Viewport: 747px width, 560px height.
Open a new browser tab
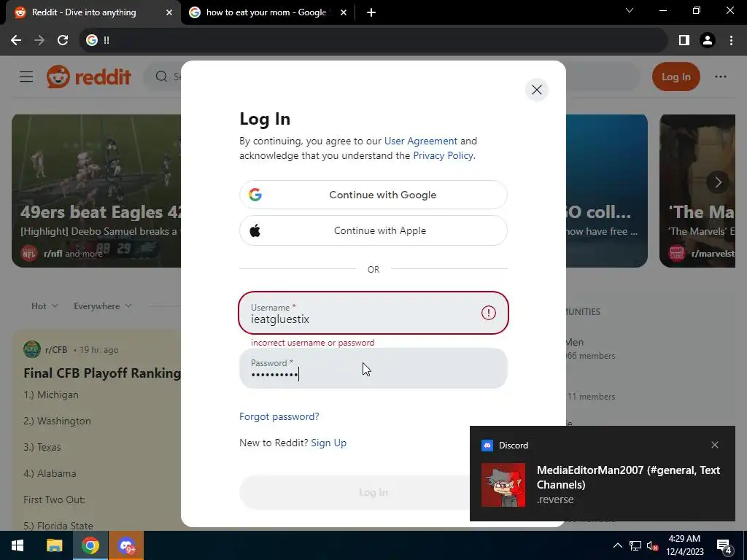tap(371, 12)
